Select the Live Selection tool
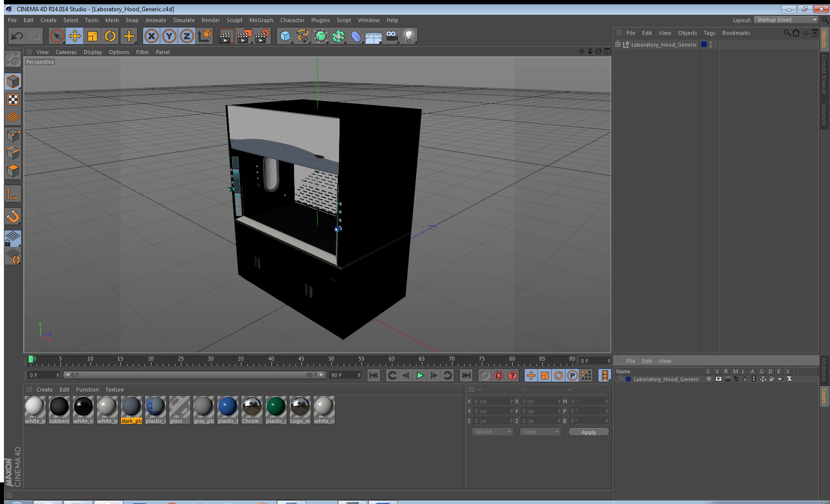The width and height of the screenshot is (830, 504). click(x=57, y=36)
